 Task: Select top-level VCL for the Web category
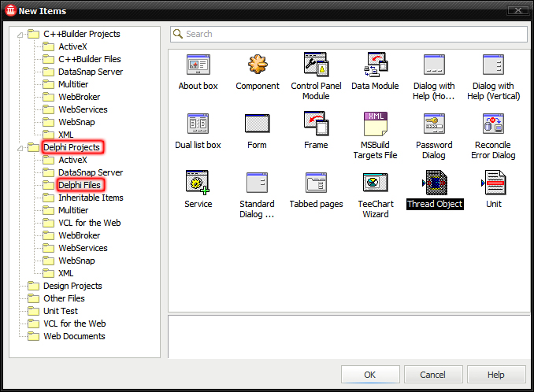tap(75, 324)
